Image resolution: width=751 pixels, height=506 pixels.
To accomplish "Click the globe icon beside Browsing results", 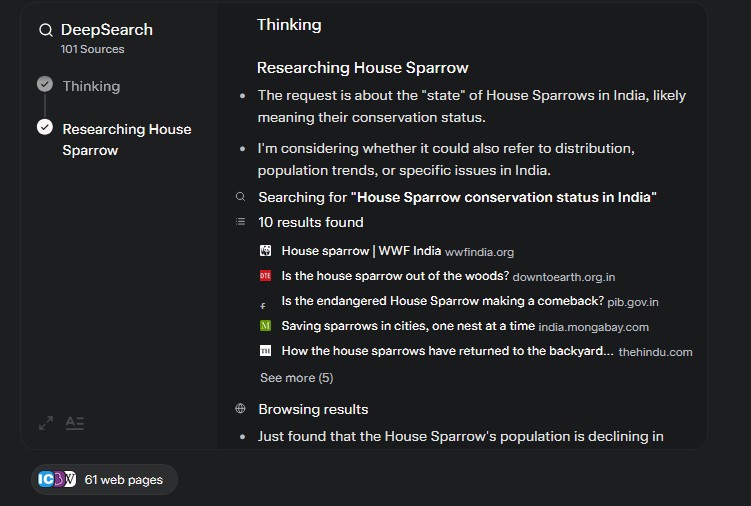I will pyautogui.click(x=240, y=408).
